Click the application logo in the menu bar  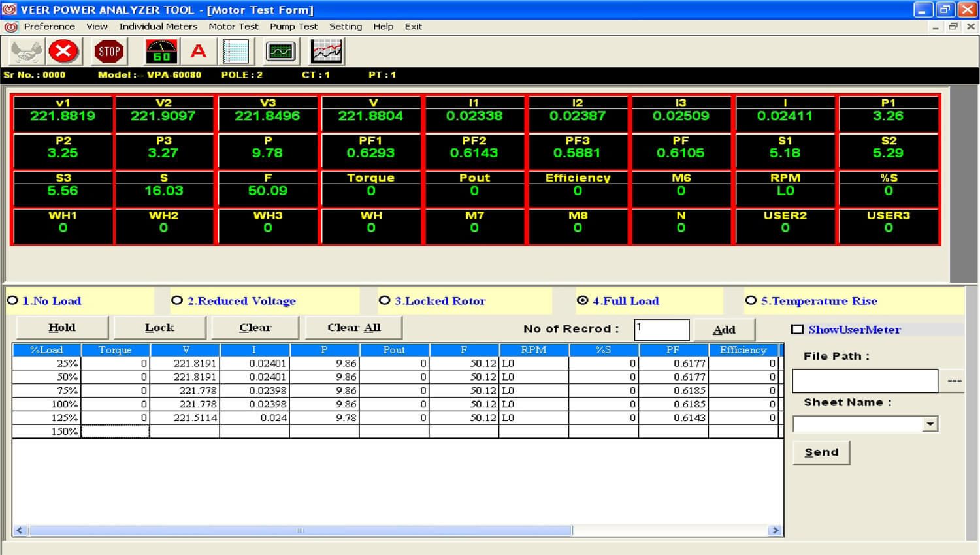(x=11, y=27)
